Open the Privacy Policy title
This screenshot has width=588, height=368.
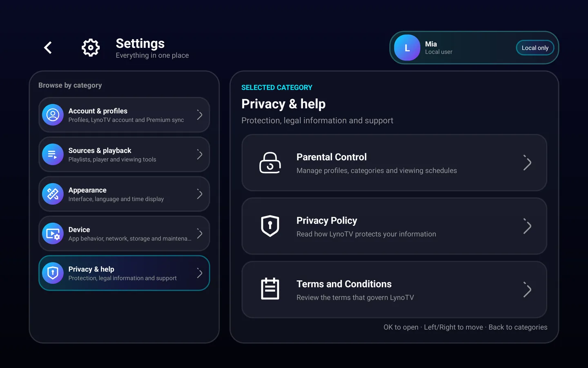[x=327, y=221]
